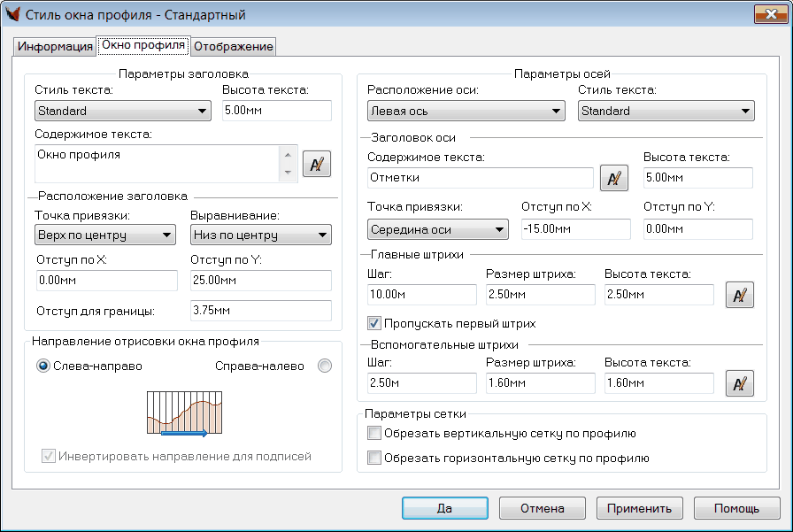Click the Отступ для границы input field
793x532 pixels.
point(260,312)
